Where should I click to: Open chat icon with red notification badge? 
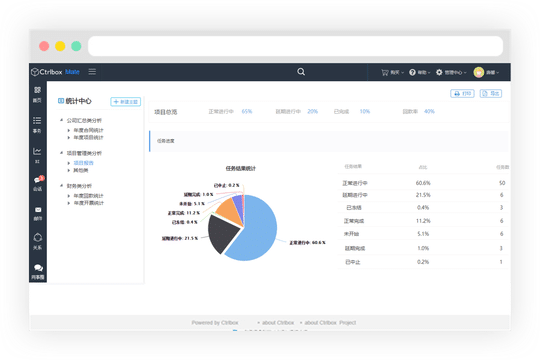coord(38,179)
